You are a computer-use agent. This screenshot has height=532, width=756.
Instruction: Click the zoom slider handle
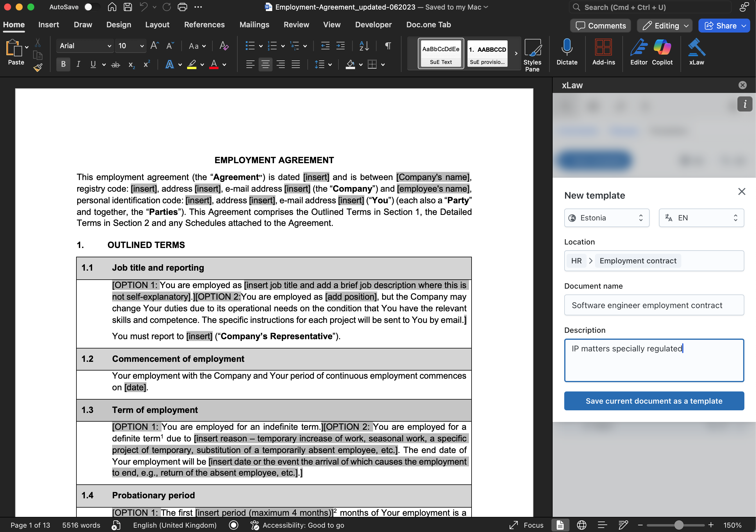tap(679, 525)
